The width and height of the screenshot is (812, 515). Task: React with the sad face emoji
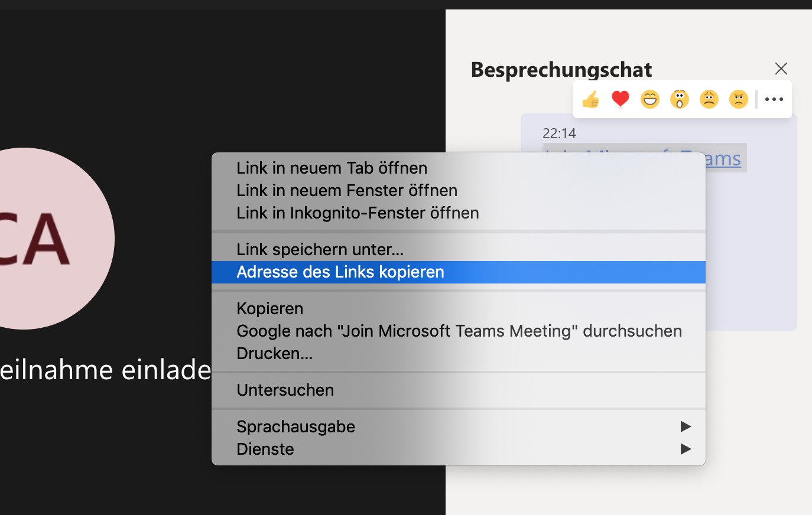coord(709,99)
